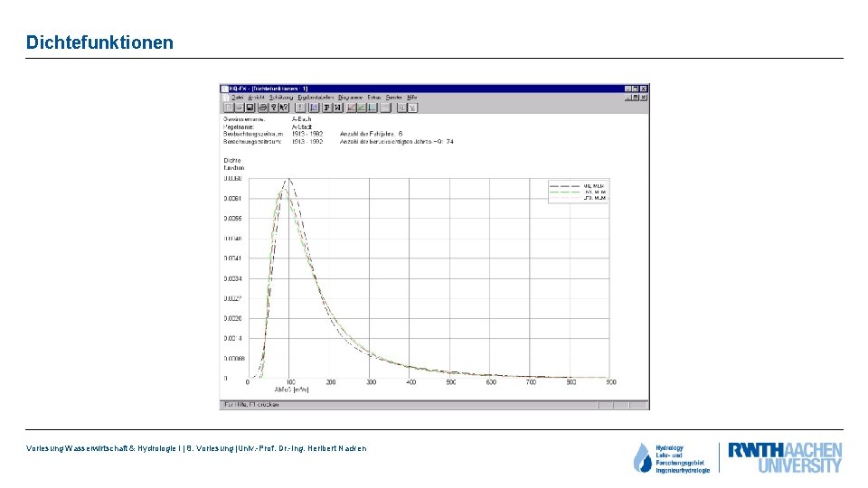Print with the printer toolbar icon
This screenshot has width=868, height=488.
(263, 108)
